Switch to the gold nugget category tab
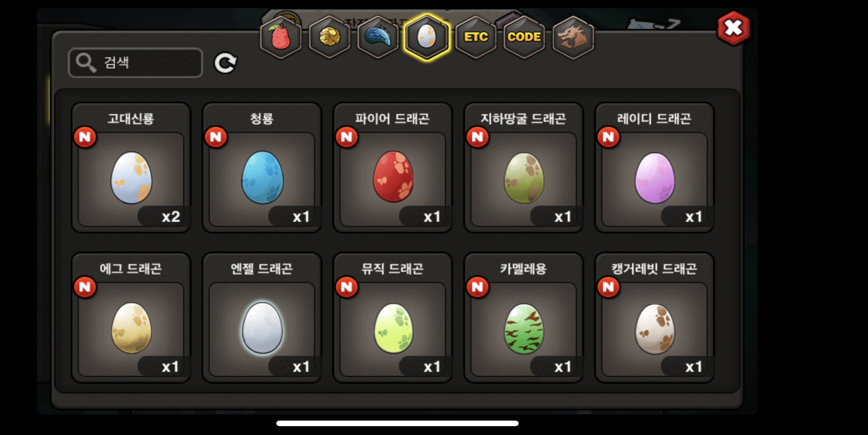Viewport: 868px width, 435px height. (329, 37)
